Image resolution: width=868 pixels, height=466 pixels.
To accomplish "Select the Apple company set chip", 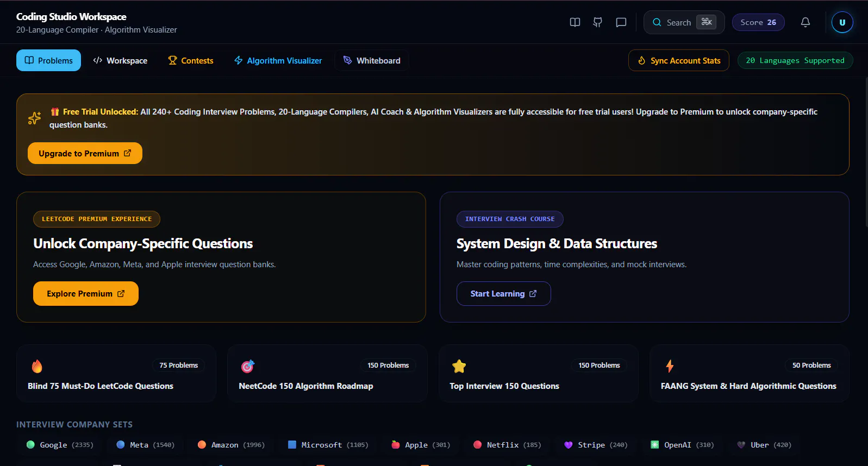I will click(x=421, y=445).
